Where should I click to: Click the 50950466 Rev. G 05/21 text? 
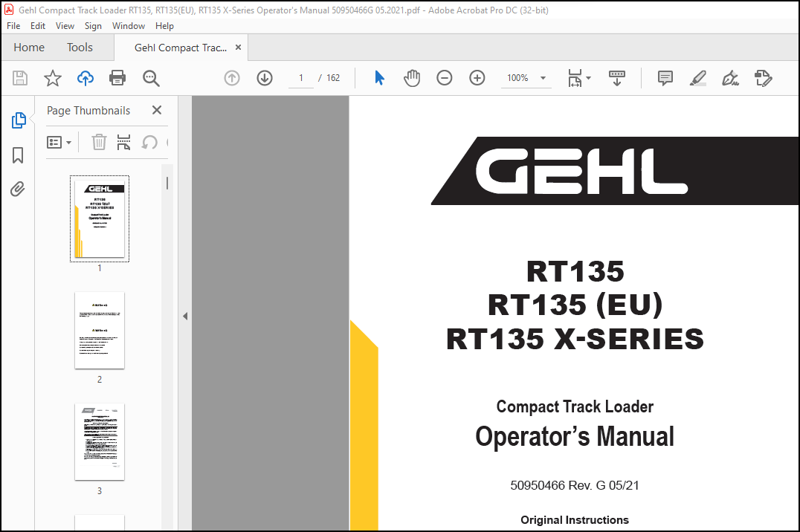pyautogui.click(x=575, y=485)
